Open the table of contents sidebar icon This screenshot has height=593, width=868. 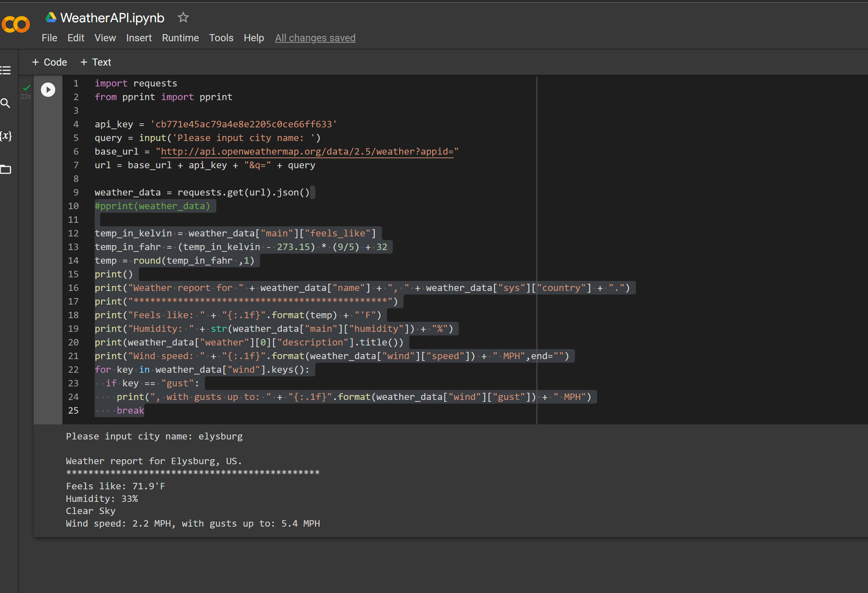click(x=6, y=70)
